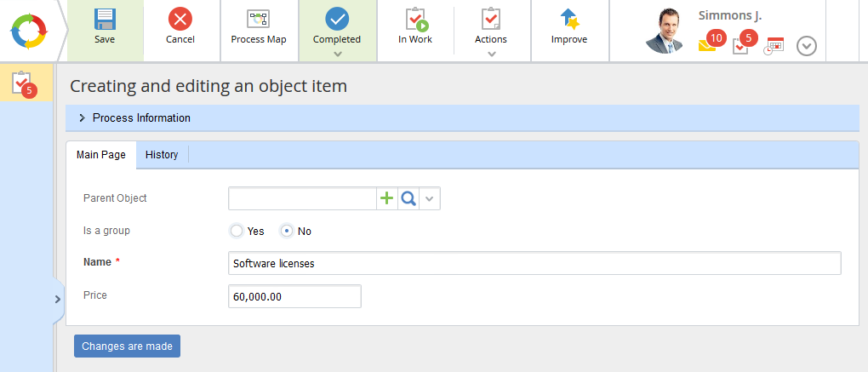Open the sidebar tasks icon with 5 badge
The height and width of the screenshot is (372, 868).
pos(24,83)
